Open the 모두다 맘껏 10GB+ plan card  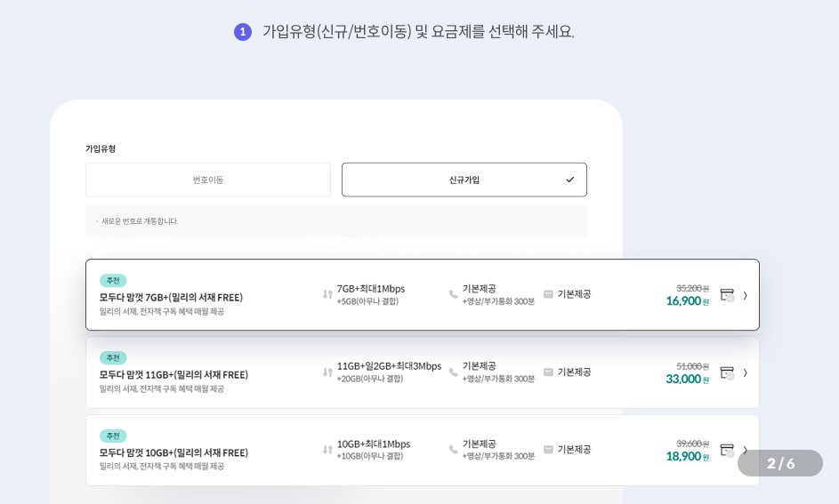(x=423, y=450)
